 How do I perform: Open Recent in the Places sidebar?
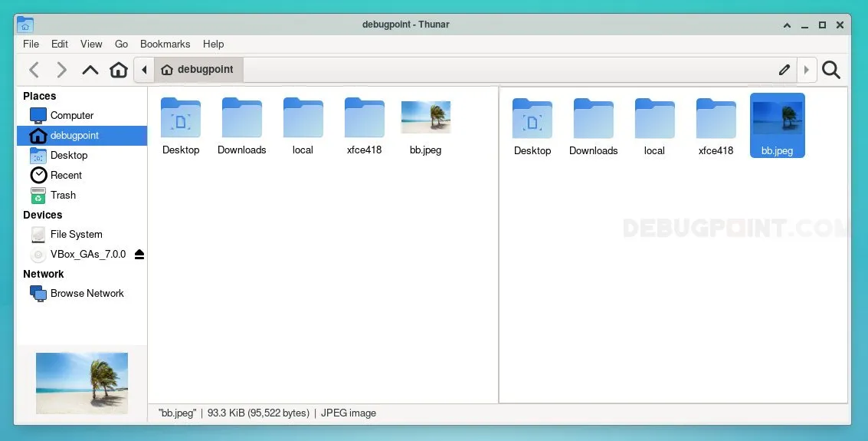tap(66, 175)
